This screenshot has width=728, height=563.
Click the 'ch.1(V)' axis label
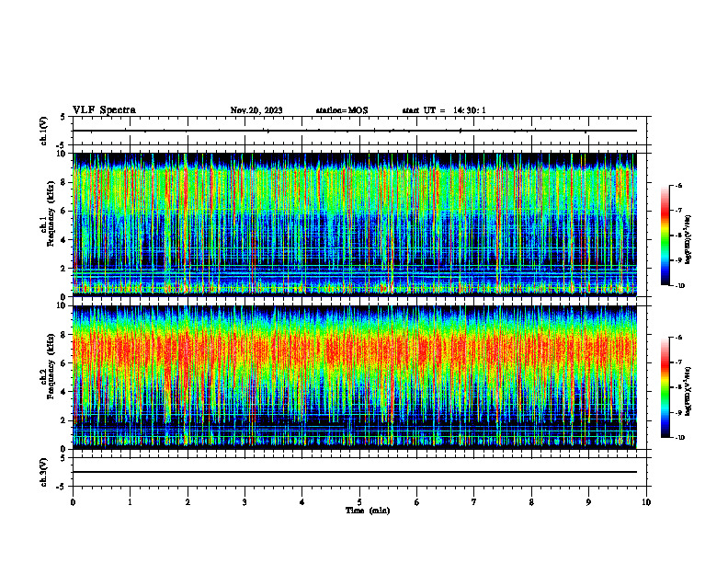click(44, 131)
